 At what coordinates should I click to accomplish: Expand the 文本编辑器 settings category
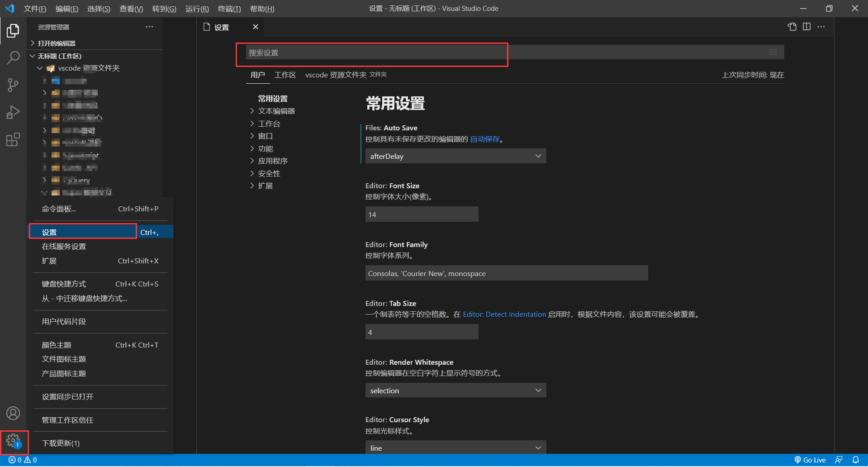tap(276, 111)
